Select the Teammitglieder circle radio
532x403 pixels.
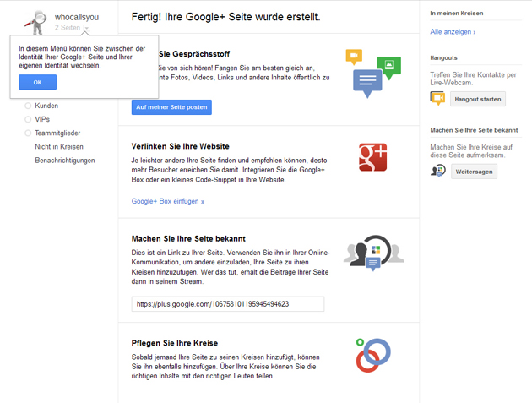tap(28, 133)
